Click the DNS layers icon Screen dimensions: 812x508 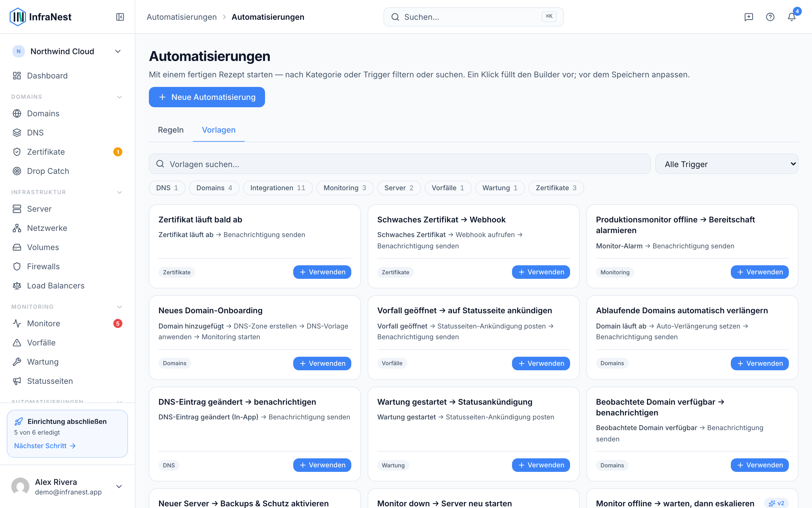click(17, 133)
